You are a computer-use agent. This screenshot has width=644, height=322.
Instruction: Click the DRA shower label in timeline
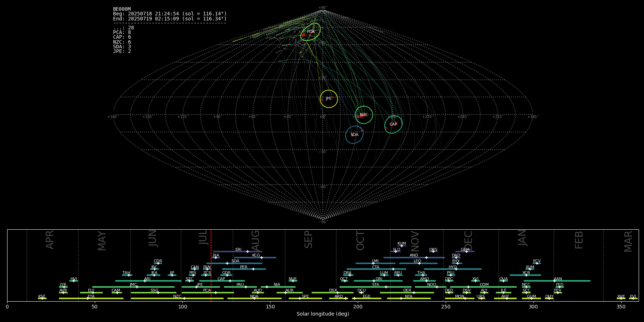(x=348, y=273)
